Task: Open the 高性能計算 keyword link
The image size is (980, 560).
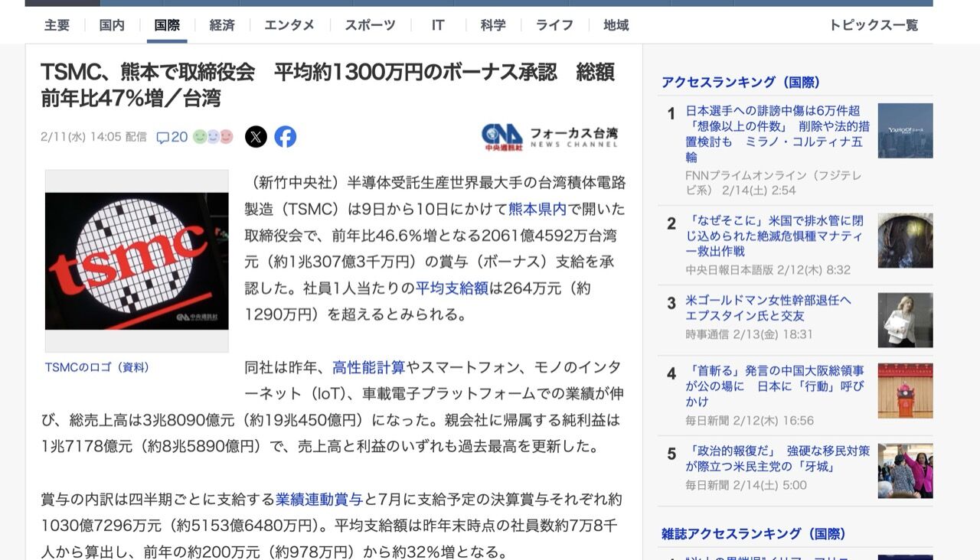Action: coord(369,367)
